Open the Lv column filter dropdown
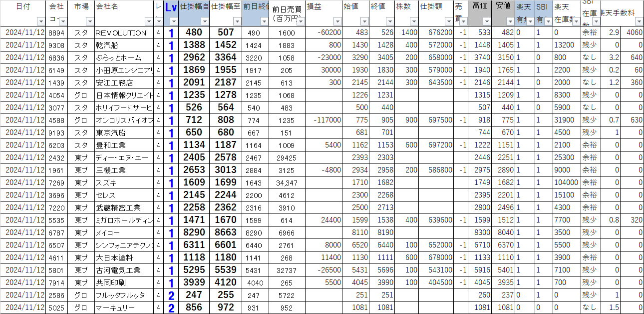644x314 pixels. pos(173,21)
